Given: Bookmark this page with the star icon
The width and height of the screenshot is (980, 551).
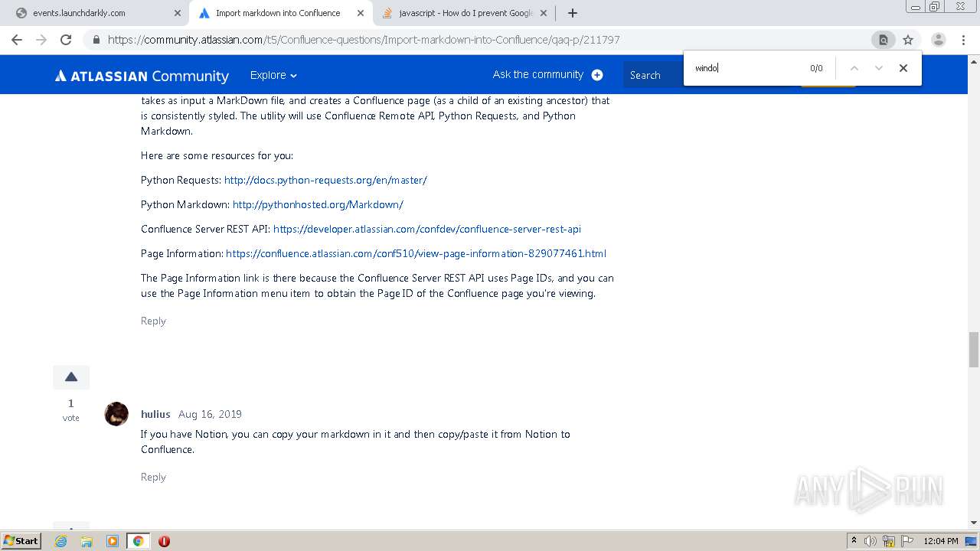Looking at the screenshot, I should tap(908, 40).
